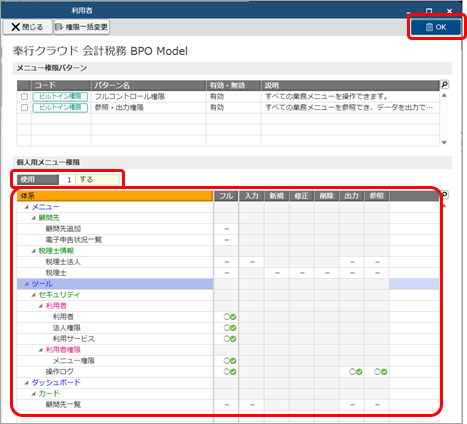Click ビルトイン権限 tag in フルコントロール権限 row

pos(60,97)
